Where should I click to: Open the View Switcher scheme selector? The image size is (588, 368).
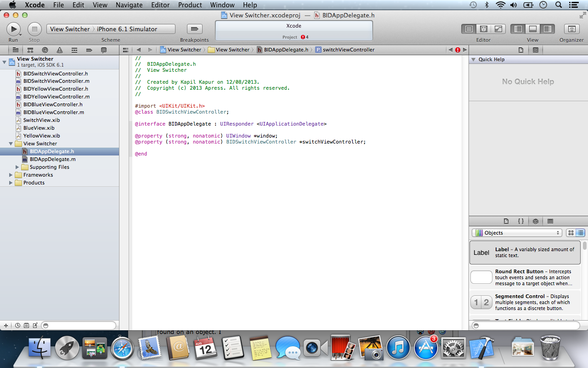(x=70, y=29)
